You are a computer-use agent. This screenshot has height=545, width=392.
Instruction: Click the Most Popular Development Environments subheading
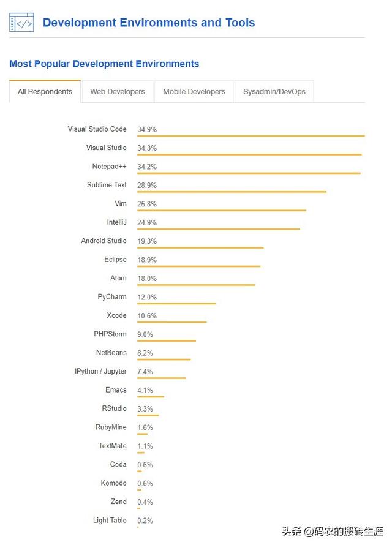click(x=104, y=64)
